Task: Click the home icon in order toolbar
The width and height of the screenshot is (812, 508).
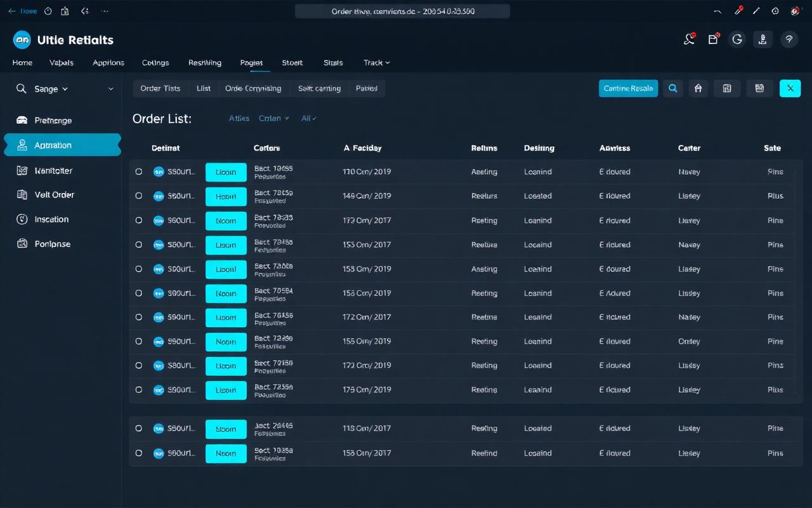Action: pos(698,88)
